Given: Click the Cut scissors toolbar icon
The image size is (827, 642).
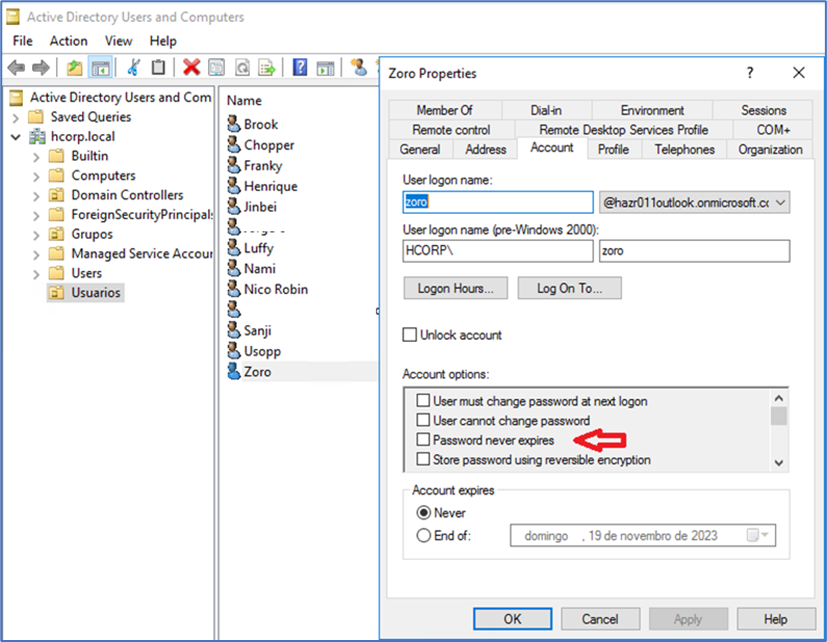Looking at the screenshot, I should (133, 67).
